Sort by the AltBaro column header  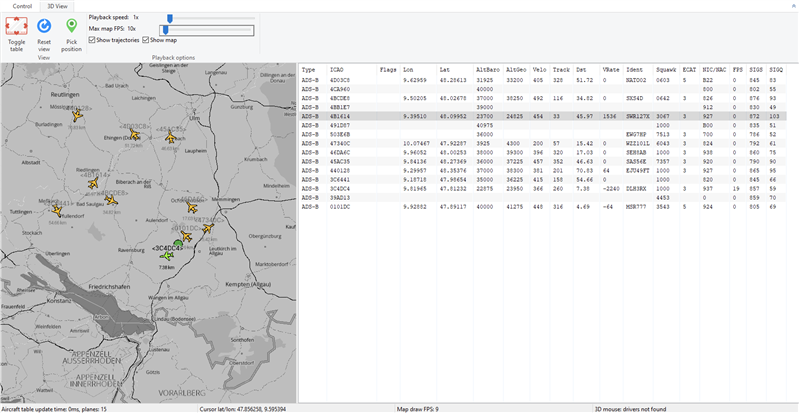(x=488, y=69)
